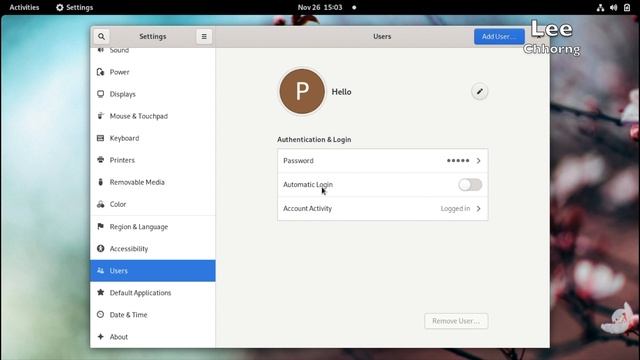Click the About icon in the sidebar
Viewport: 640px width, 360px height.
point(100,337)
